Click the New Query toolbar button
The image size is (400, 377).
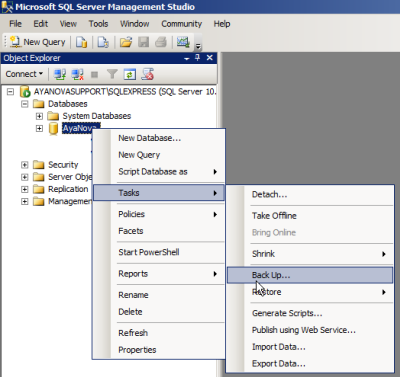pos(37,42)
